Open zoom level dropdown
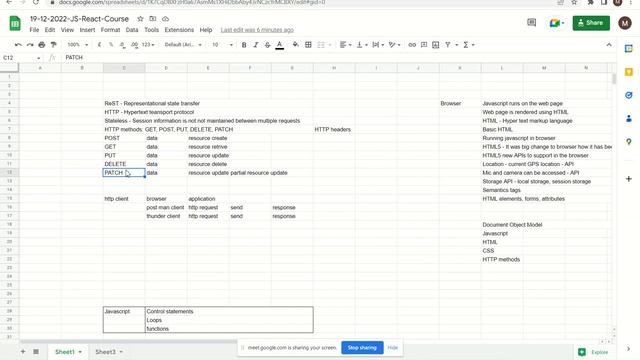 (78, 45)
